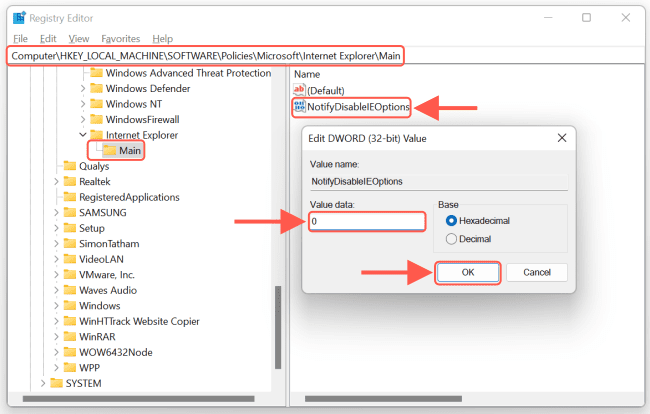Open the File menu
650x414 pixels.
click(x=21, y=38)
